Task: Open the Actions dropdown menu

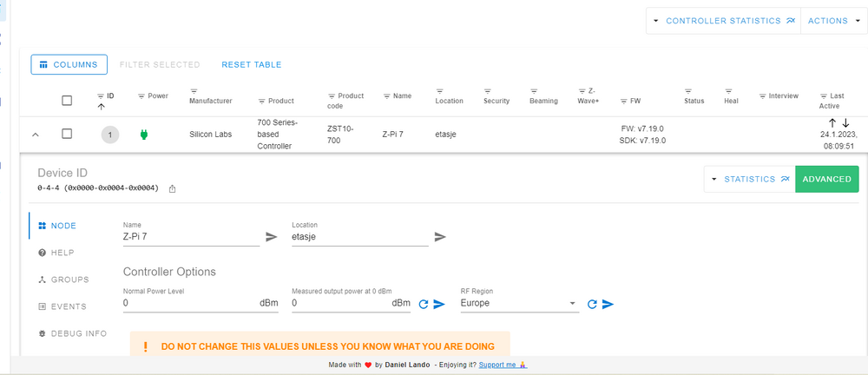Action: 832,21
